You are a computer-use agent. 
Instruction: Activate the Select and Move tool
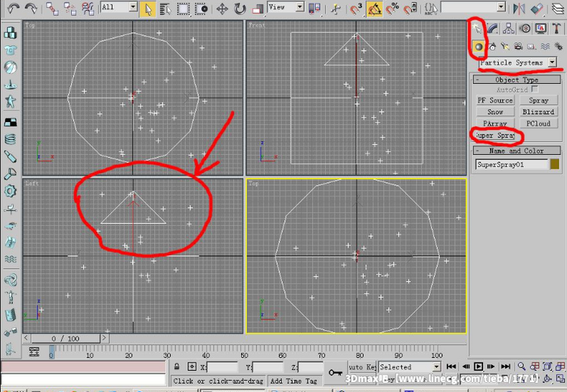click(222, 9)
